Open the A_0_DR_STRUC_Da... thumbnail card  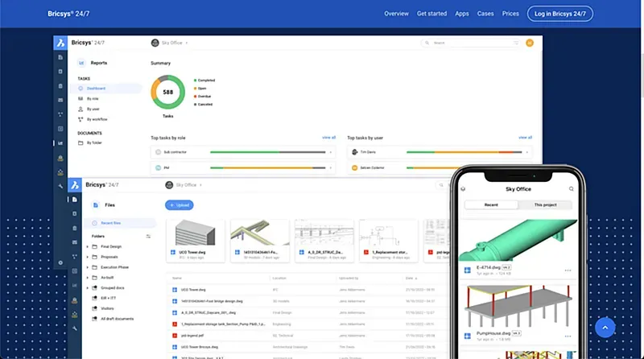click(x=324, y=241)
